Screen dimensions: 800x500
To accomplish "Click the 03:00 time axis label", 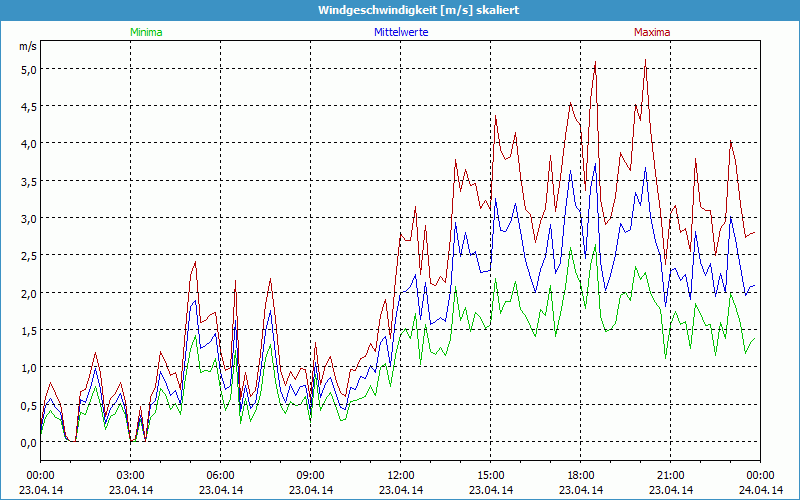I will coord(130,475).
